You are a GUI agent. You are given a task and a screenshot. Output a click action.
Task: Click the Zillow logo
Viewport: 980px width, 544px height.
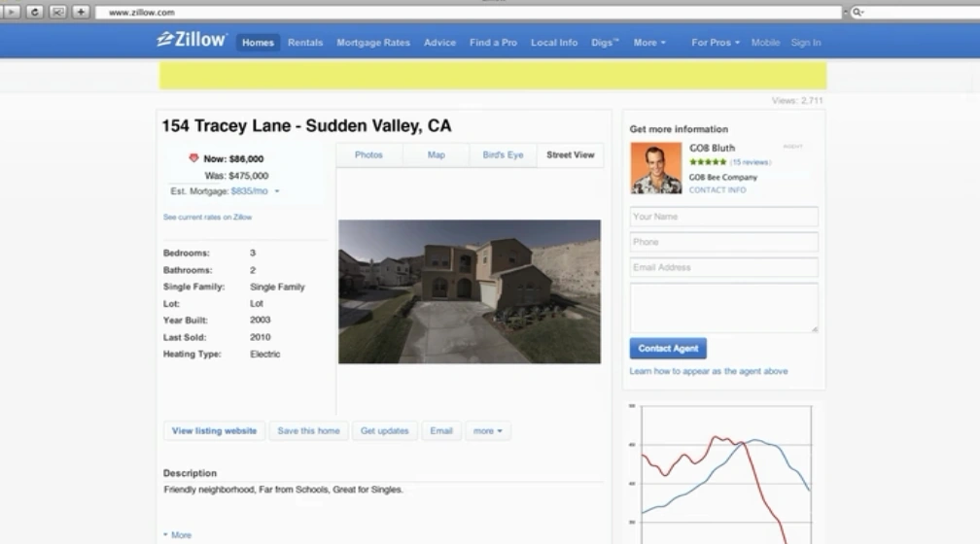coord(192,40)
